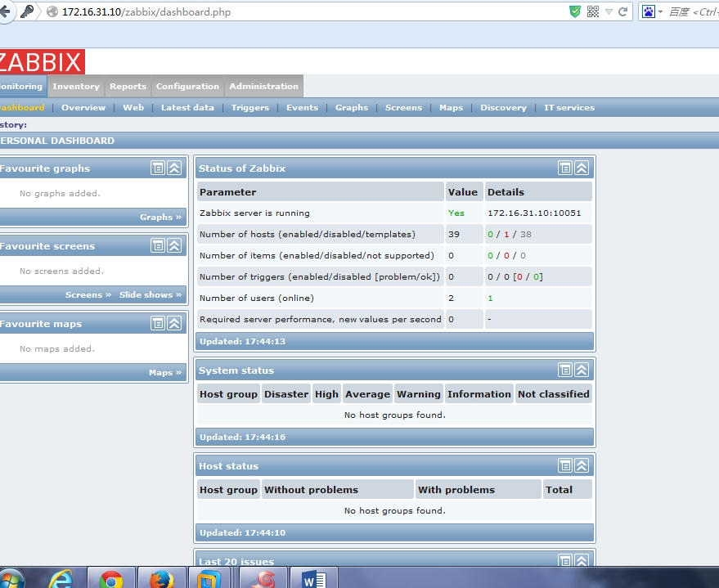Click the URL address field
The width and height of the screenshot is (719, 588).
pyautogui.click(x=312, y=11)
